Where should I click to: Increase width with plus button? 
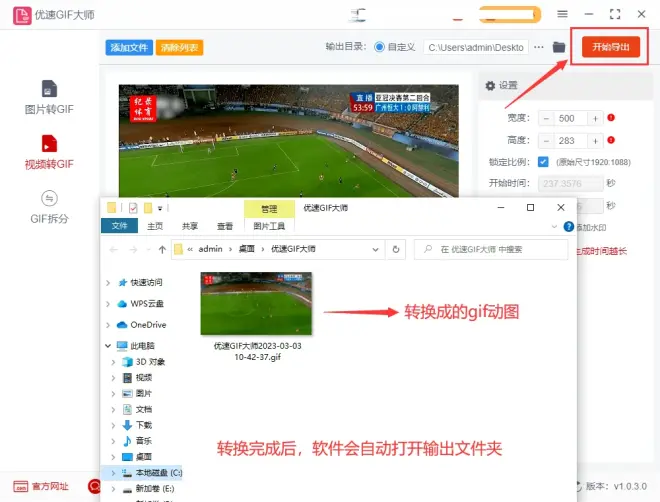coord(595,119)
